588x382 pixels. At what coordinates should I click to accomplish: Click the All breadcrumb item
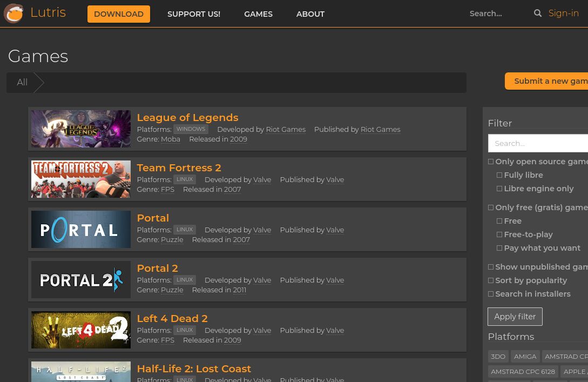[x=22, y=83]
